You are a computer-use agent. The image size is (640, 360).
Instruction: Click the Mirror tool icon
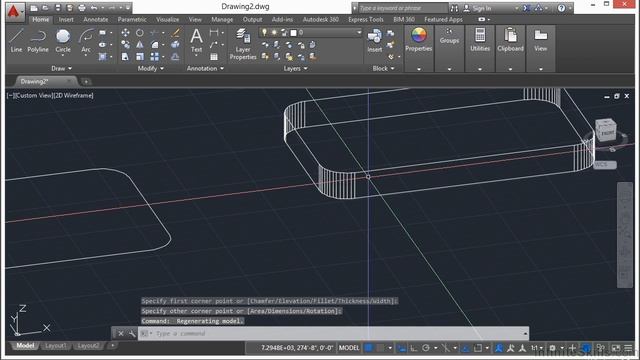tap(140, 44)
